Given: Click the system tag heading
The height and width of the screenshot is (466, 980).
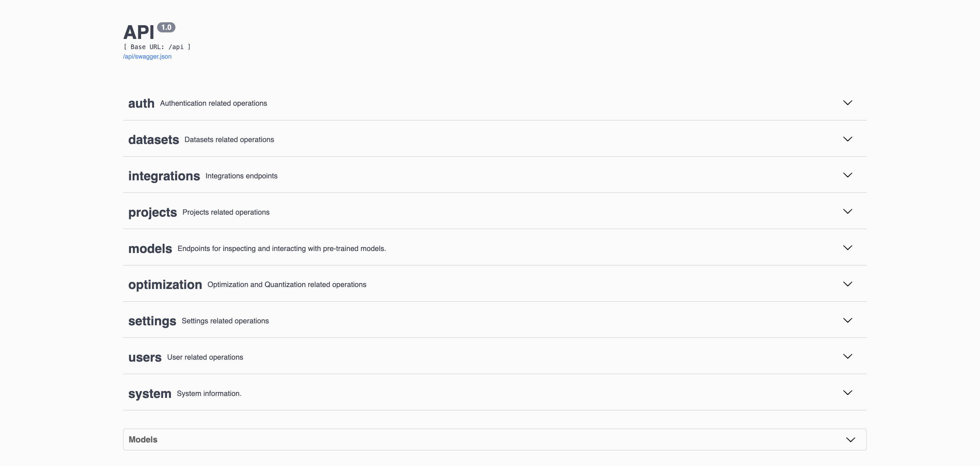Looking at the screenshot, I should 150,394.
